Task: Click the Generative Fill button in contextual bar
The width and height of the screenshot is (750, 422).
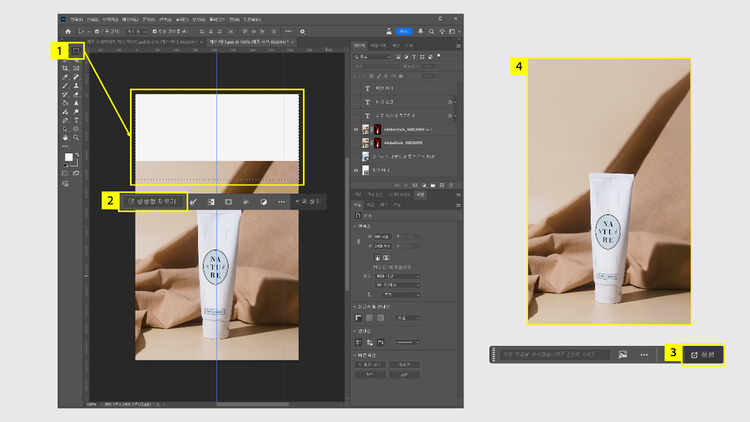Action: (152, 202)
